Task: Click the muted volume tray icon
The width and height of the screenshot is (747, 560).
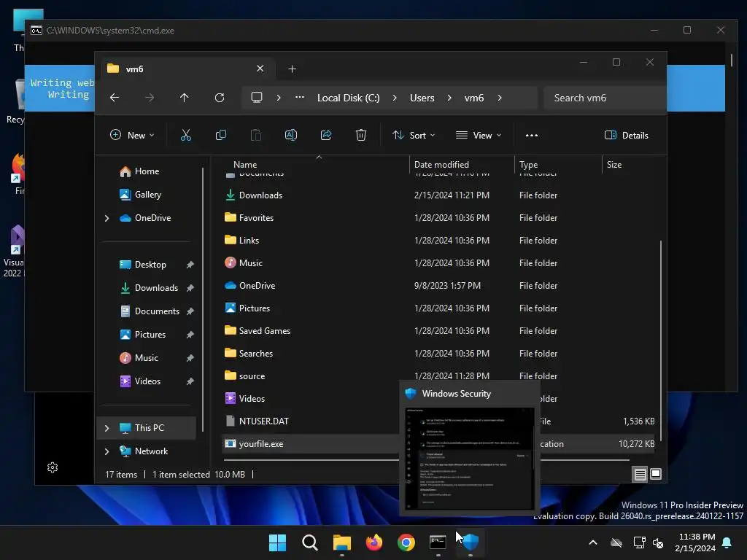Action: point(658,542)
